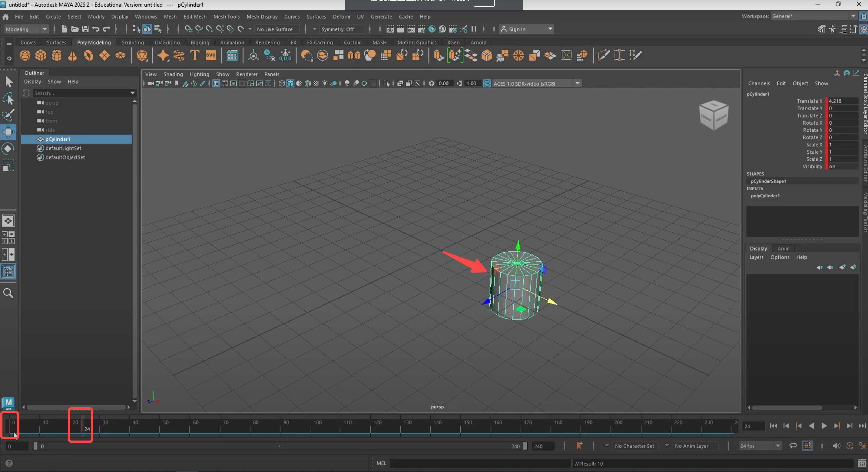Select the Paint Selection tool in toolbox
Image resolution: width=868 pixels, height=472 pixels.
8,115
